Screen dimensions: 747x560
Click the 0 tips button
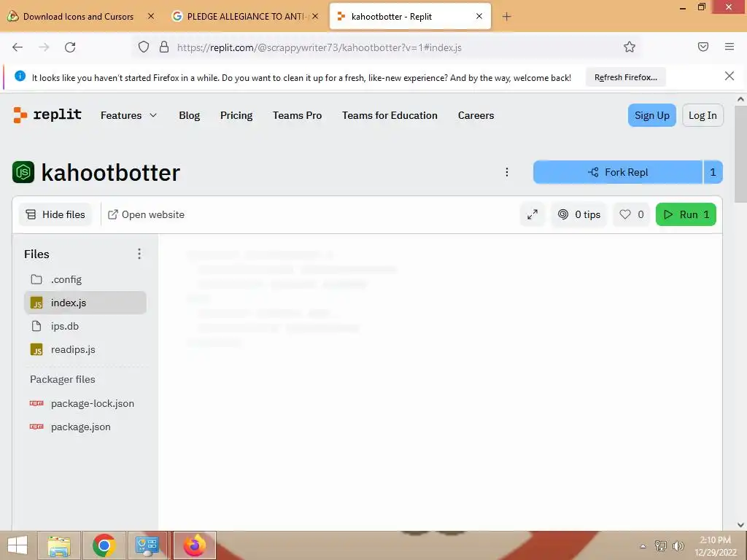578,215
